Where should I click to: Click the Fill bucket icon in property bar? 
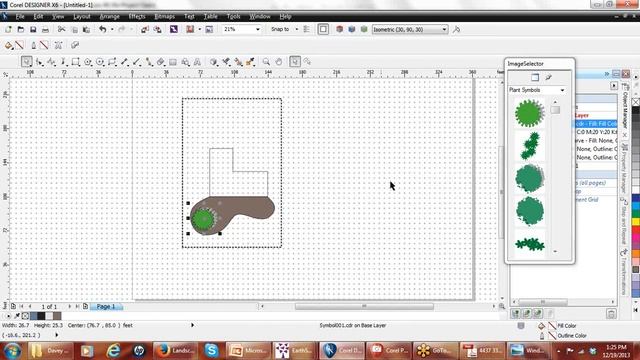[x=8, y=45]
